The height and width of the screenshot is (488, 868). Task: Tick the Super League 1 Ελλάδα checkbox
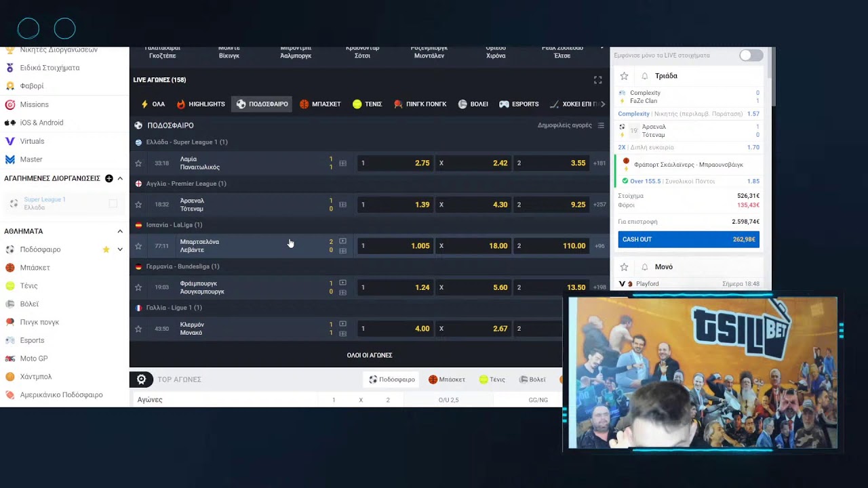(x=113, y=203)
